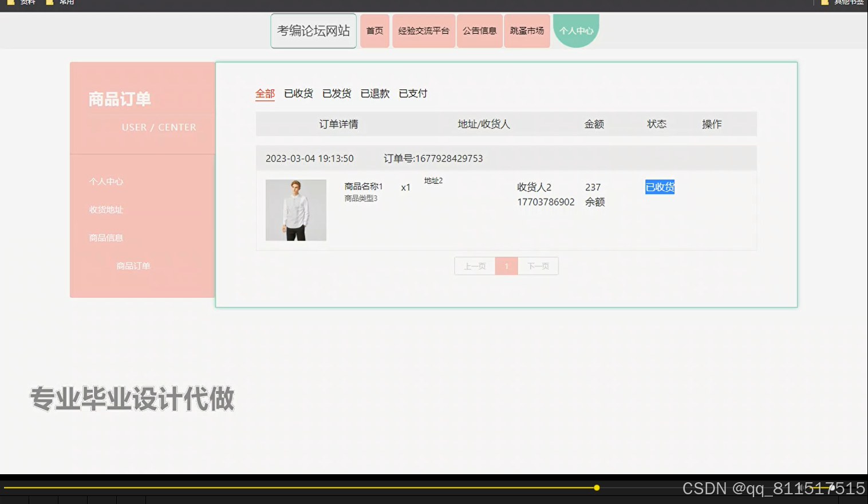Switch to 经验交流平台 section
The height and width of the screenshot is (504, 868).
423,30
